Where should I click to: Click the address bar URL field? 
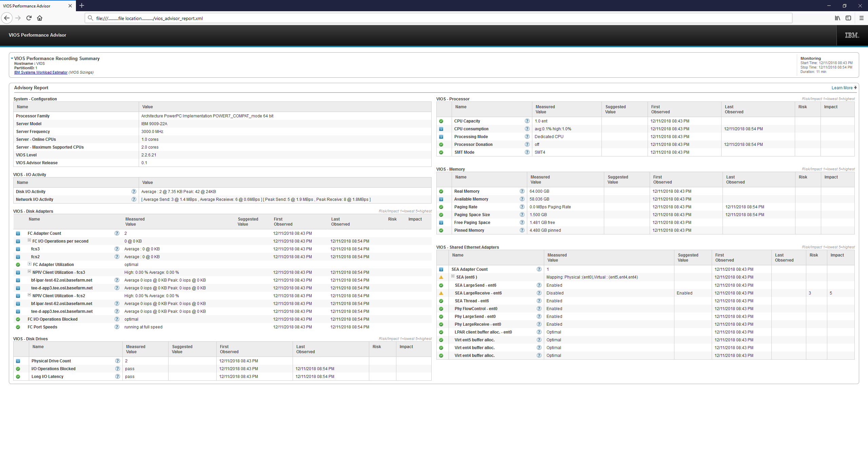438,18
